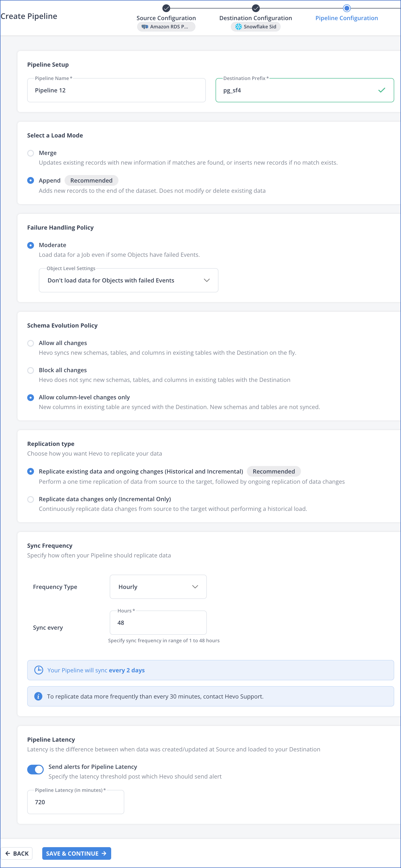401x868 pixels.
Task: Select the Merge load mode
Action: pyautogui.click(x=31, y=153)
